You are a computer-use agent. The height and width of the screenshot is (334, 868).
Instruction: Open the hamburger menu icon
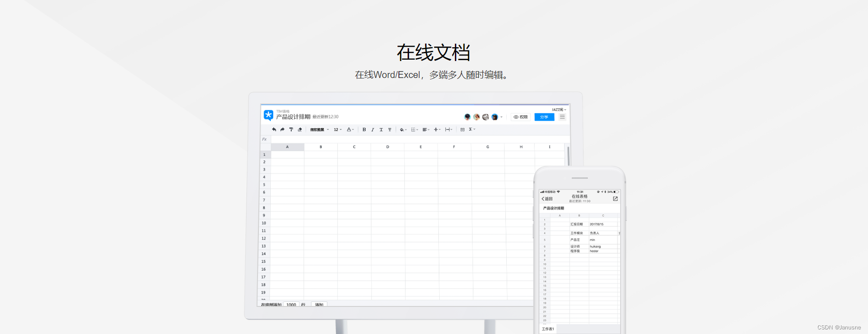(562, 117)
